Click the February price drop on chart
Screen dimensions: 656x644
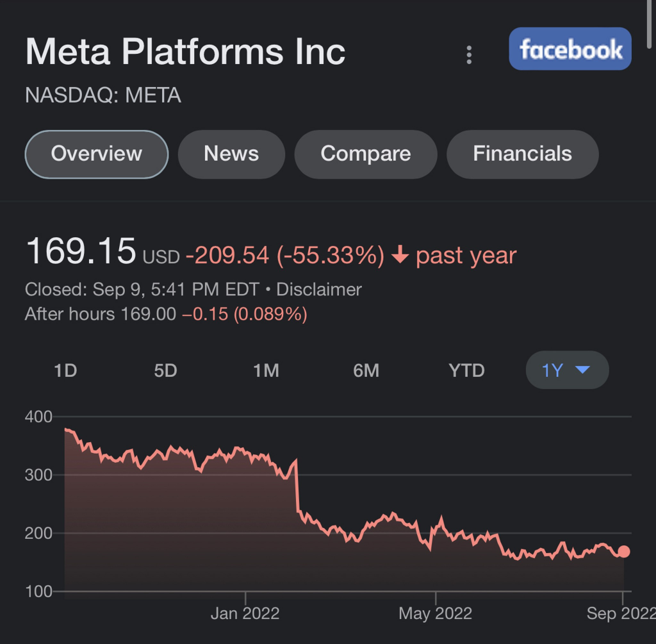(297, 487)
